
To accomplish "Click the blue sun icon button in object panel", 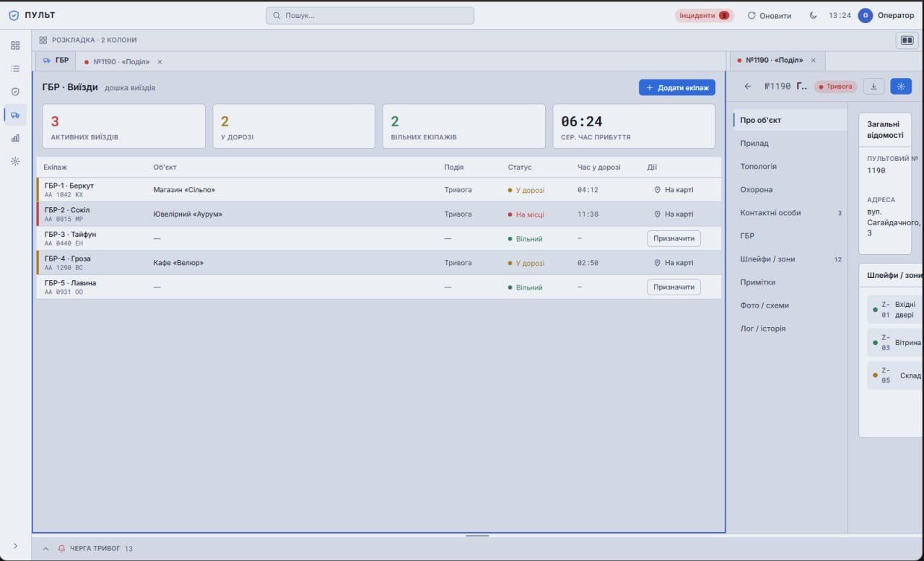I will (901, 87).
